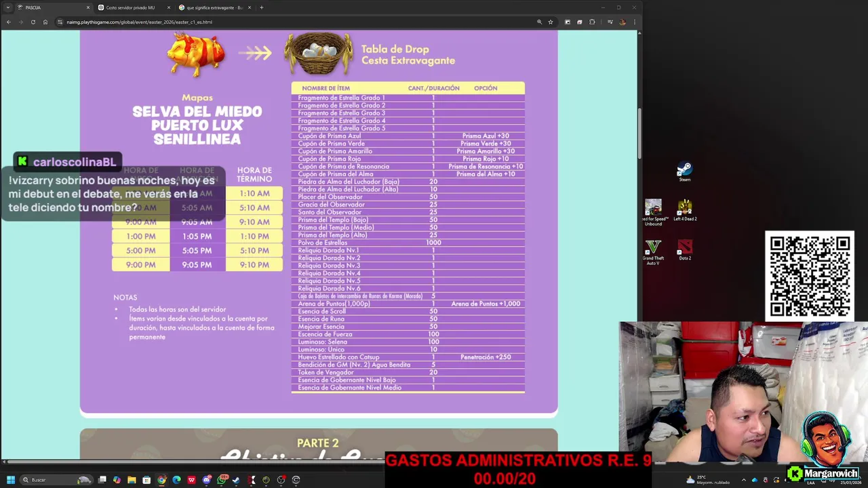Open Task View on the taskbar

click(102, 480)
